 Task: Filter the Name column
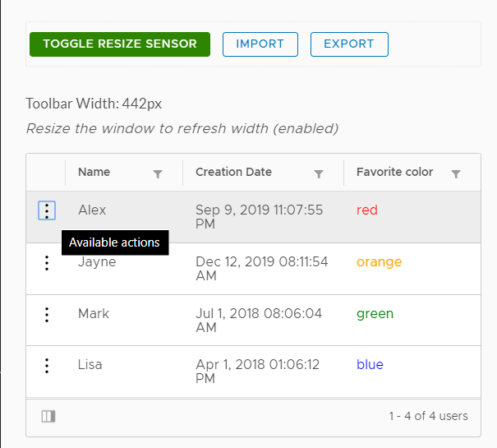pos(158,173)
